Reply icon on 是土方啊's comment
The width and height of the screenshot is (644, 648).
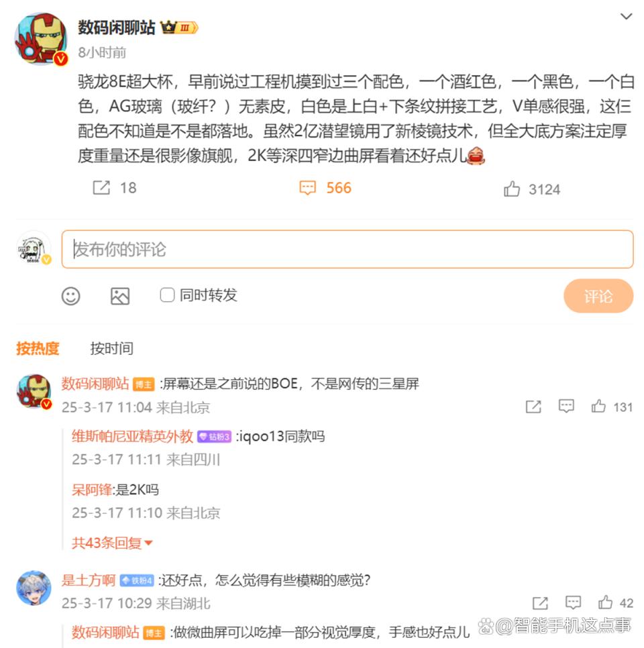point(573,602)
